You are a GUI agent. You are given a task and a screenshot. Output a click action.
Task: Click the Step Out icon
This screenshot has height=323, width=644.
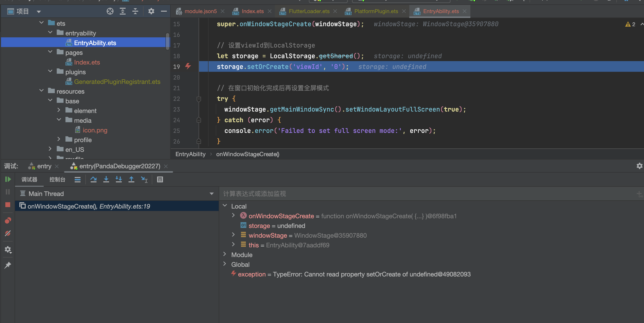click(x=131, y=179)
